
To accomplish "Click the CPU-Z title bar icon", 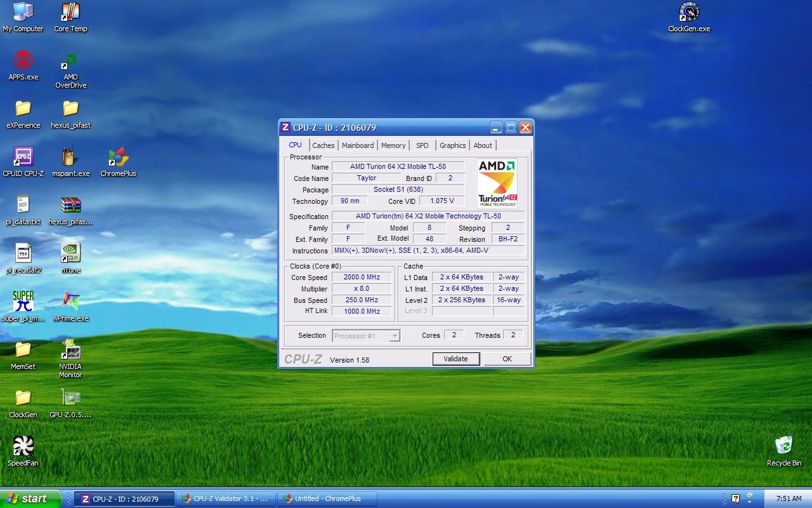I will pyautogui.click(x=285, y=128).
